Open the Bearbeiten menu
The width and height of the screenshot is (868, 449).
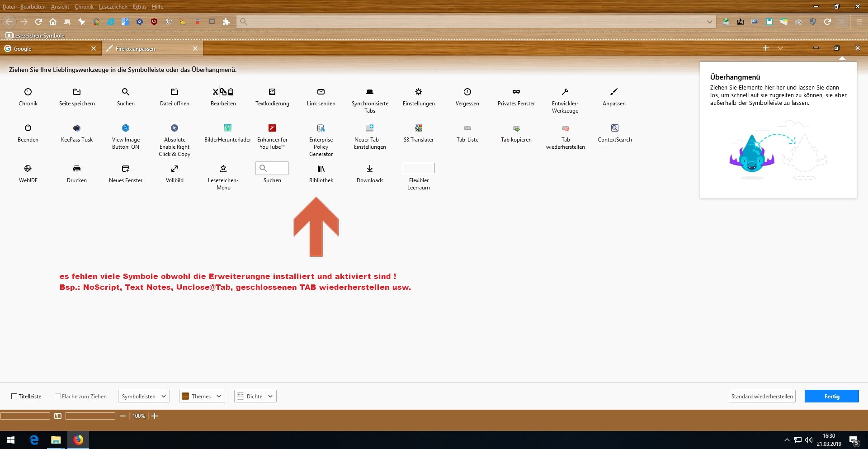[x=33, y=7]
